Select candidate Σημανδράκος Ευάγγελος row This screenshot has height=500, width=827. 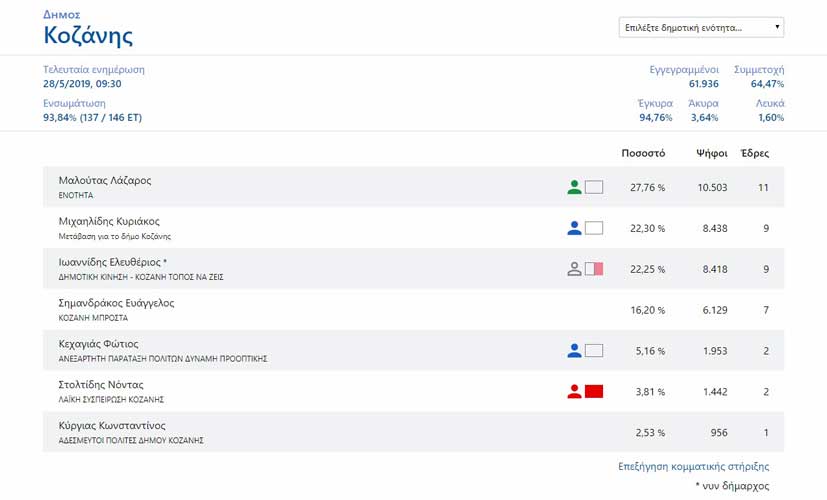coord(414,310)
